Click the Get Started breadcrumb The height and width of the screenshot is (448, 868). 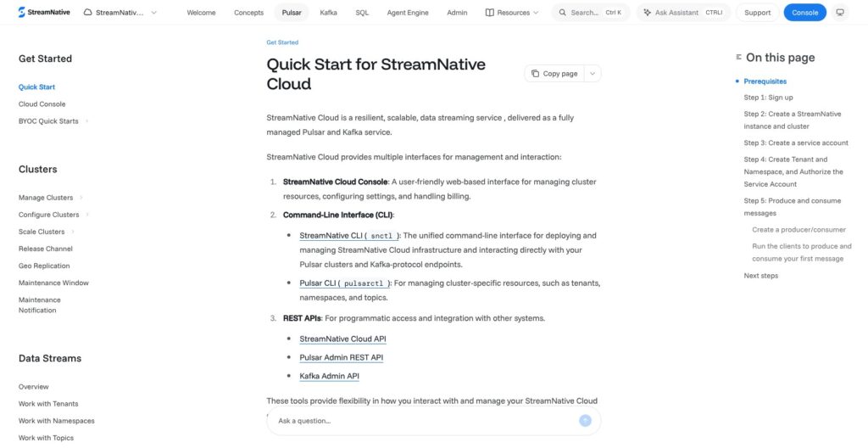coord(282,42)
